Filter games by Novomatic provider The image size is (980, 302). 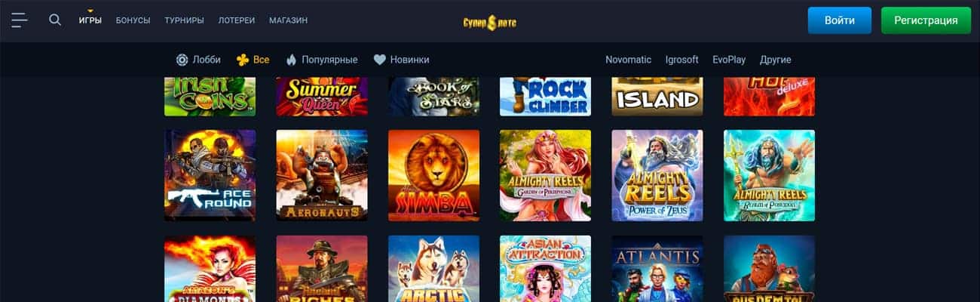(628, 60)
